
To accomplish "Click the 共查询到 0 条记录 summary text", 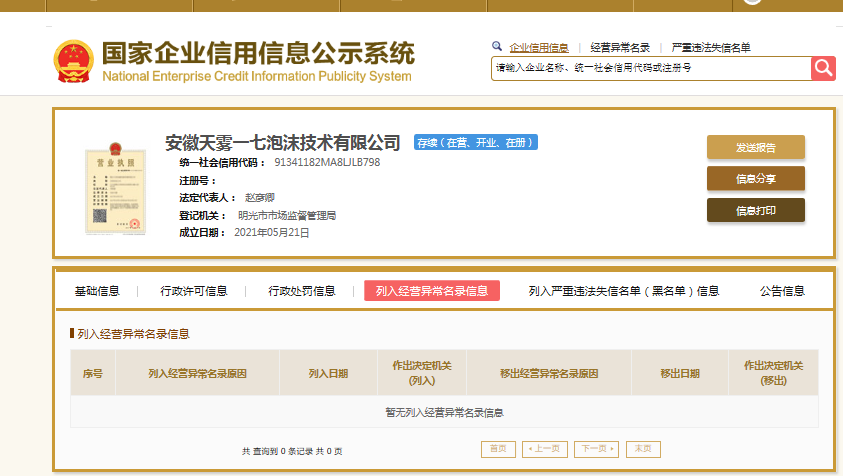I will click(292, 451).
